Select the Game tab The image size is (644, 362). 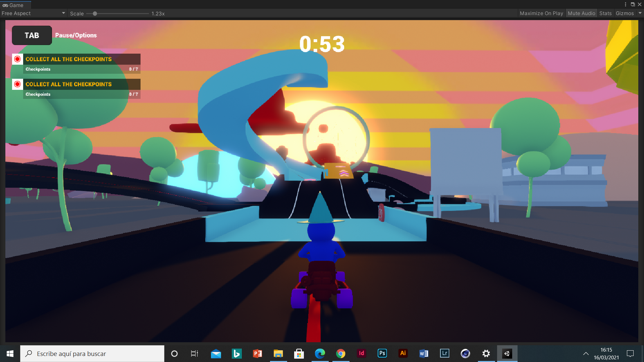15,5
